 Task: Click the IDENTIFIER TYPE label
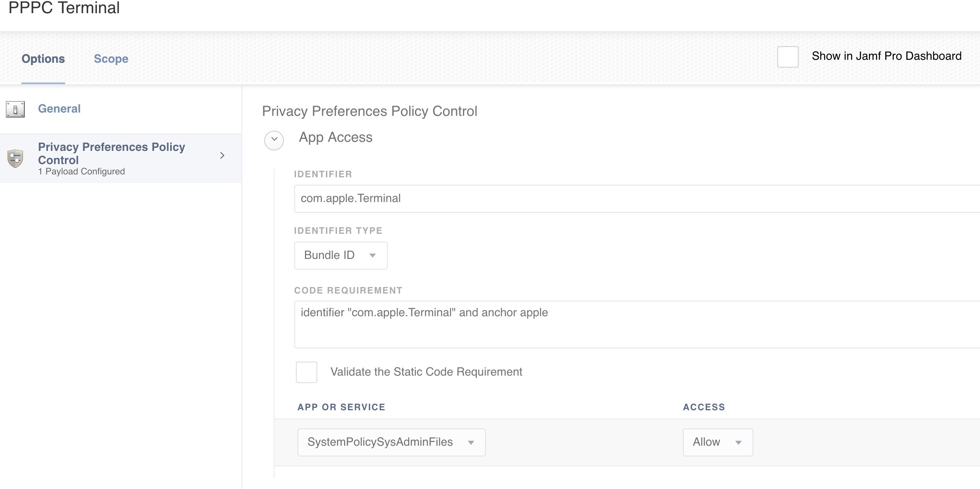[x=338, y=231]
